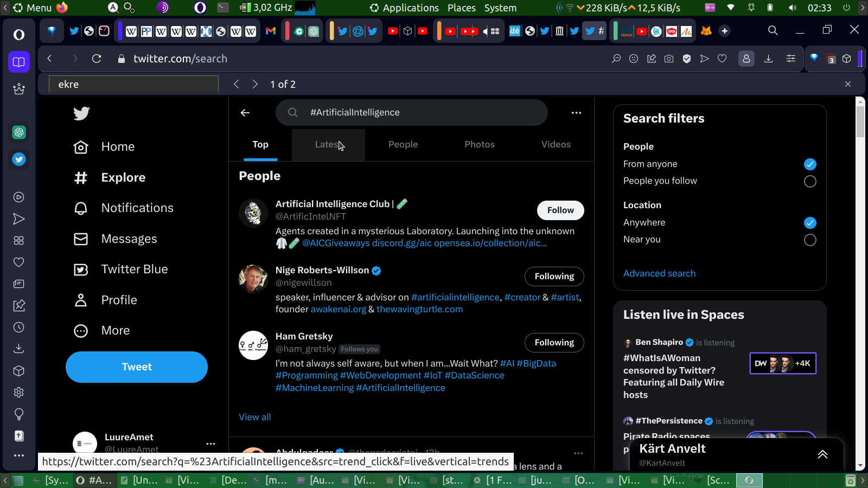Select the 'Anywhere' location option

pyautogui.click(x=810, y=223)
